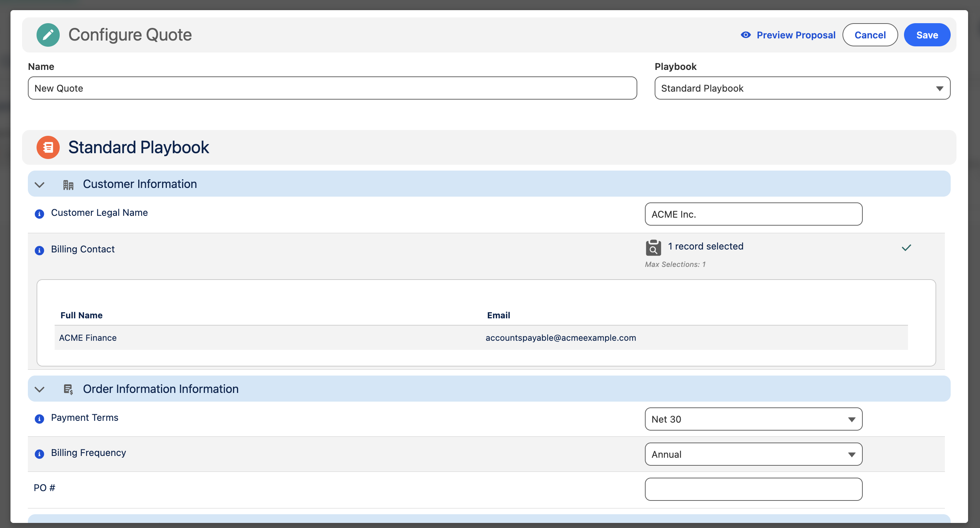Open the Playbook dropdown
Image resolution: width=980 pixels, height=528 pixels.
[802, 88]
